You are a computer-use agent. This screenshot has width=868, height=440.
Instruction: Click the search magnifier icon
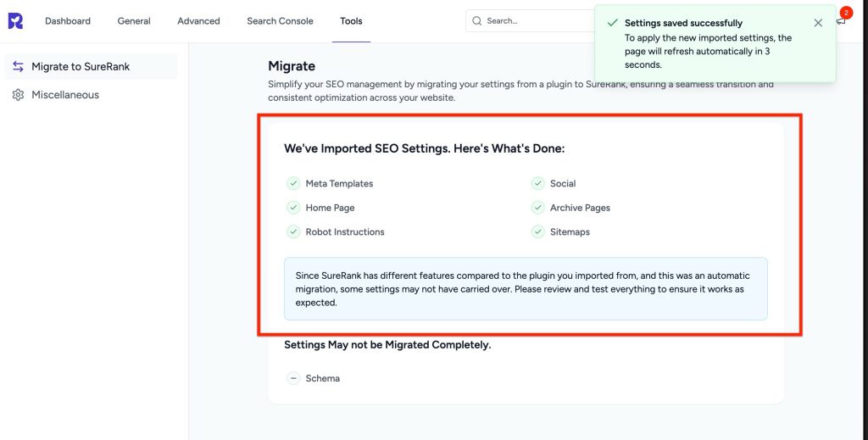click(476, 21)
